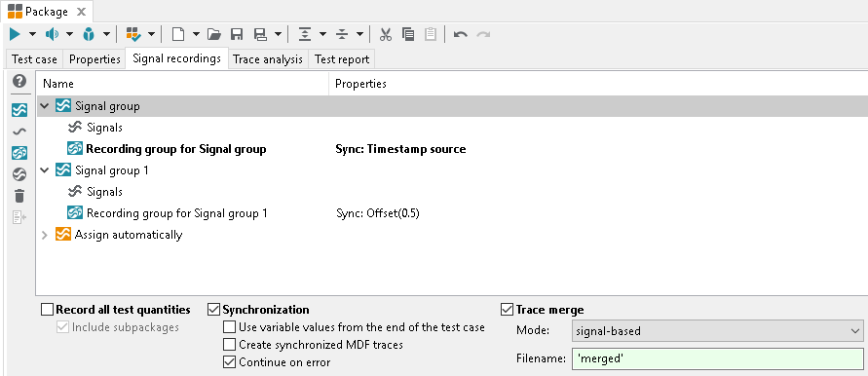Open the dropdown beside Expand all
Viewport: 868px width, 376px height.
point(322,35)
